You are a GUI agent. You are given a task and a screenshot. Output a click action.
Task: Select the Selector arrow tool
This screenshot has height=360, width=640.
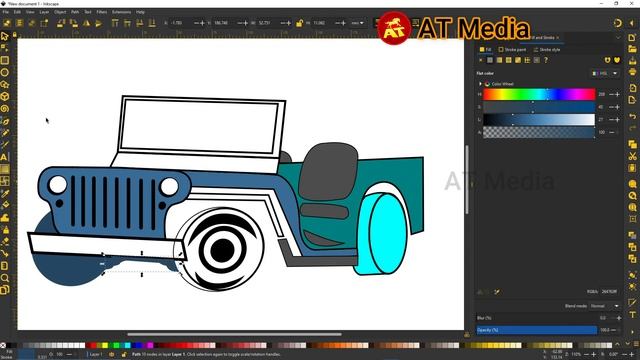tap(4, 36)
